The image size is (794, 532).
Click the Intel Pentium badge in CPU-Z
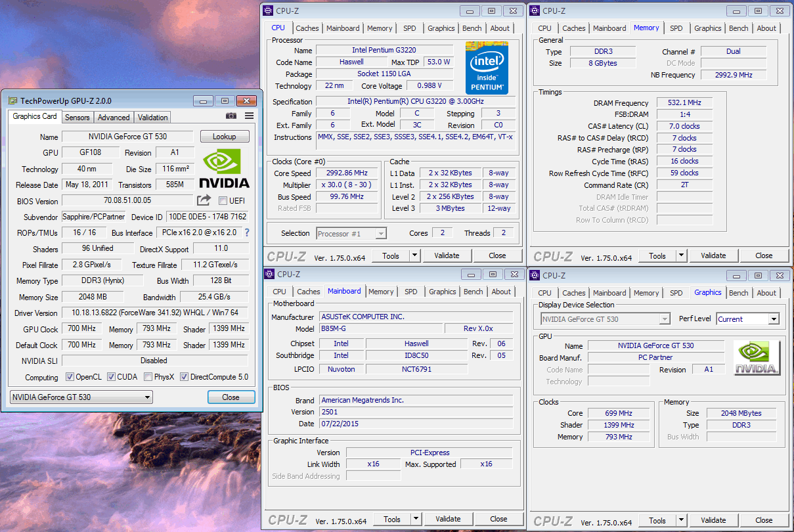[x=487, y=67]
